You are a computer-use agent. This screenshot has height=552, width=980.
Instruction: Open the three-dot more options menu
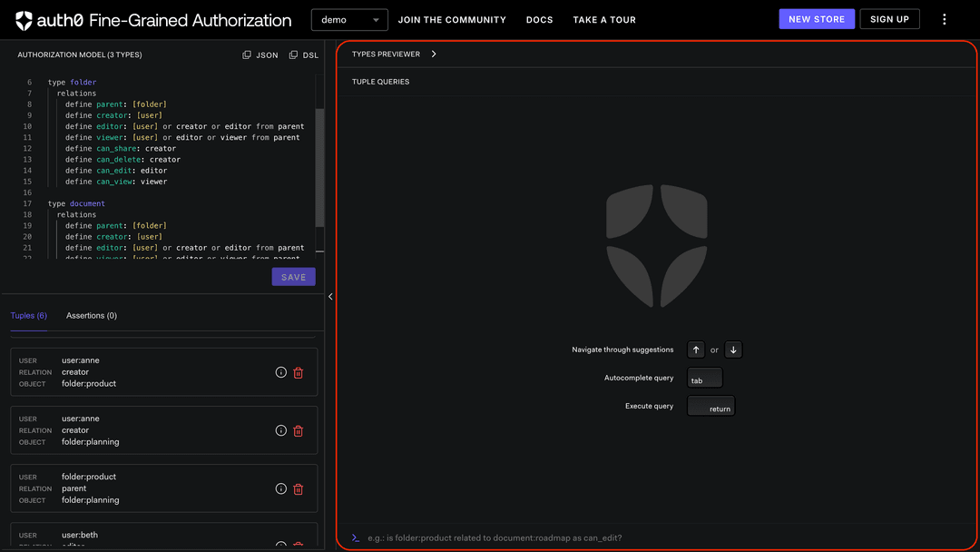(x=945, y=19)
